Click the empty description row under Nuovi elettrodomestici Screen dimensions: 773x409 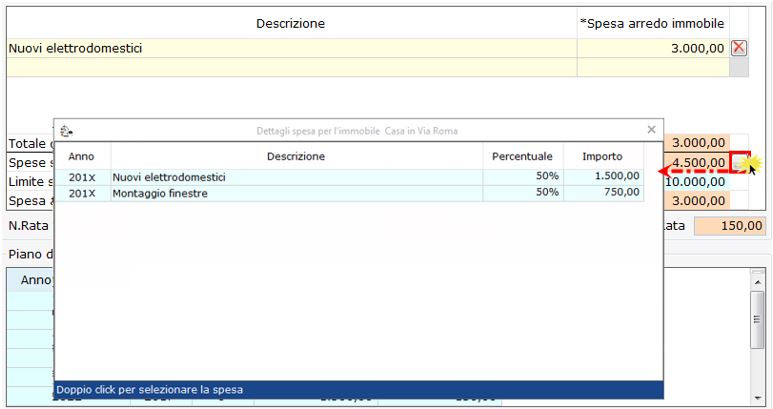pos(292,67)
